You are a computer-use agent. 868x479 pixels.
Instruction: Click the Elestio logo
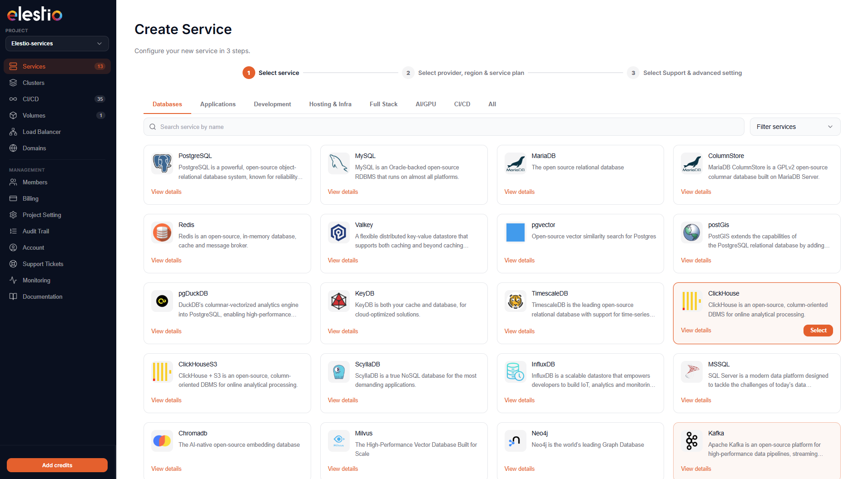click(35, 14)
